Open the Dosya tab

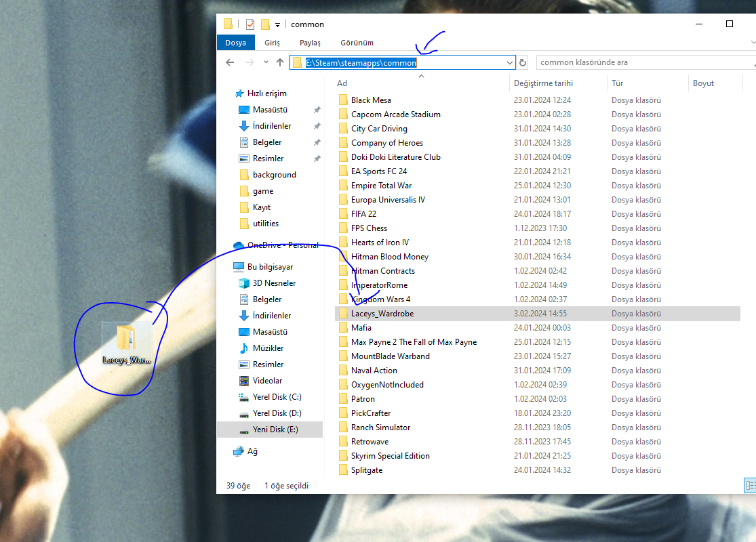pos(235,43)
